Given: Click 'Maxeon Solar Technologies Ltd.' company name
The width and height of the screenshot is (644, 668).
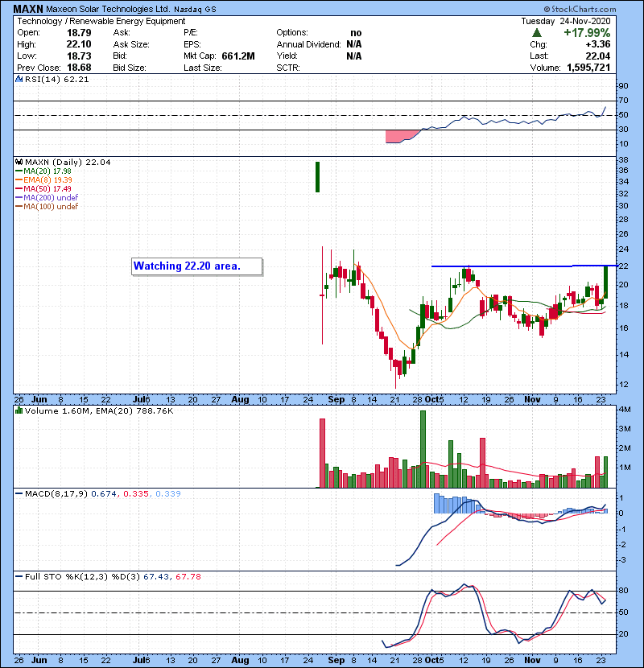Looking at the screenshot, I should (108, 9).
